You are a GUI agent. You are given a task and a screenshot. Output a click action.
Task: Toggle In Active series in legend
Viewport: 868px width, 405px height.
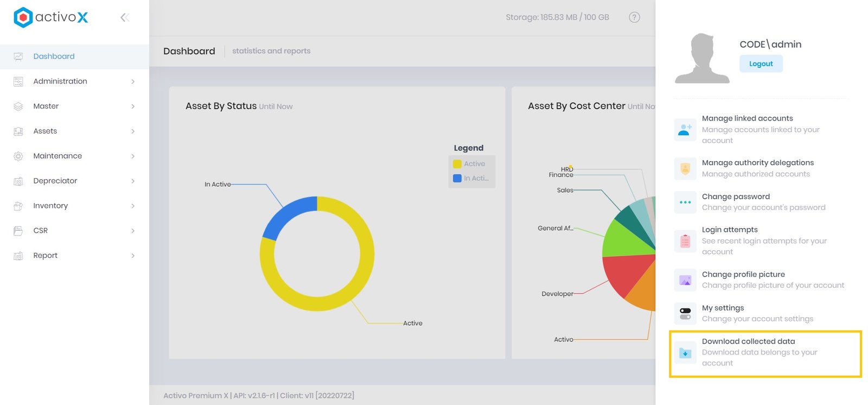471,178
